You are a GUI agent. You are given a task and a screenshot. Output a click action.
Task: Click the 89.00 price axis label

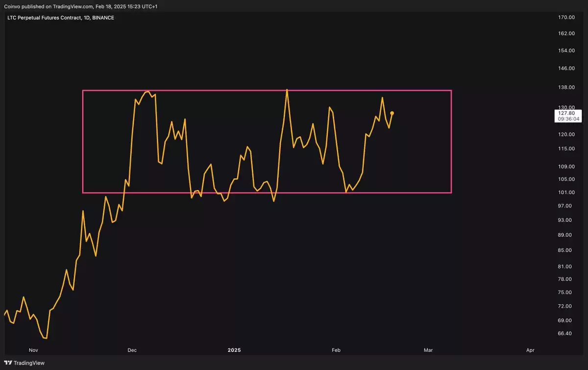[x=566, y=235]
